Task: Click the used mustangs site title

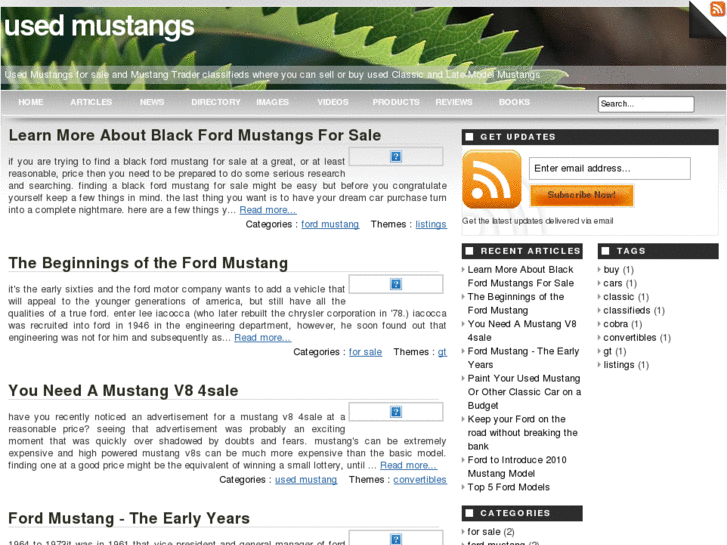Action: point(99,26)
